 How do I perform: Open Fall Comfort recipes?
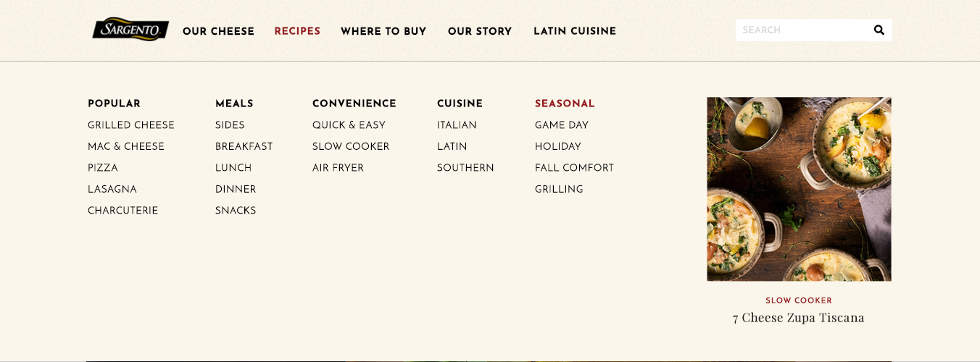[x=574, y=168]
